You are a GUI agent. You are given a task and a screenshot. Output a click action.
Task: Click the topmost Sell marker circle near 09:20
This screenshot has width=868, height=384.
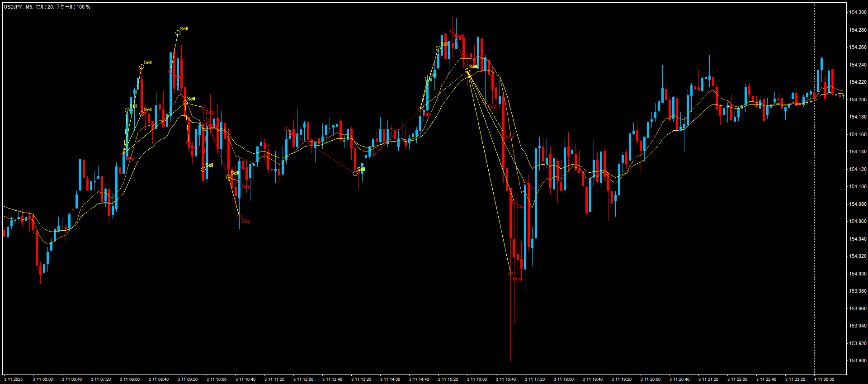[178, 33]
